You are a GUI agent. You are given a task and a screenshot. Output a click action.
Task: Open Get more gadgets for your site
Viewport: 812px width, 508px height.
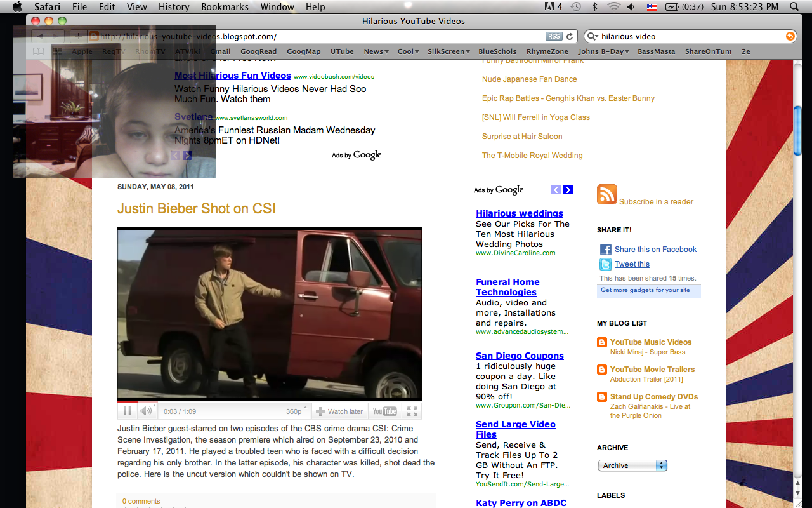point(645,290)
